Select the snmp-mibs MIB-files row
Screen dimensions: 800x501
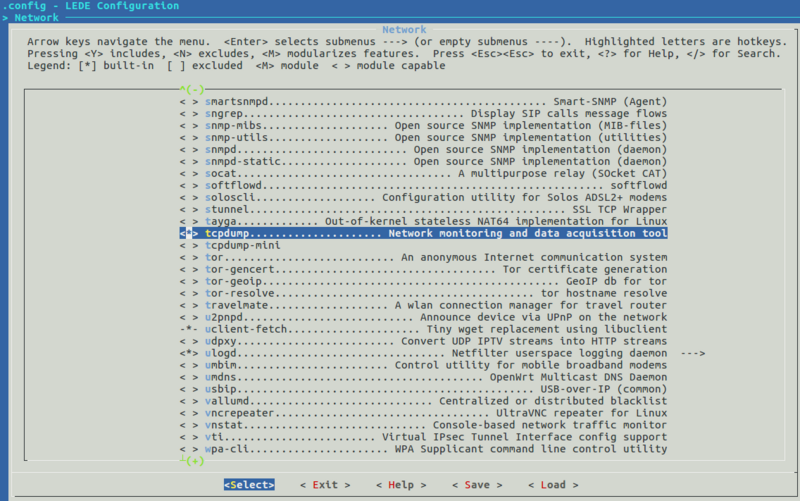[423, 126]
